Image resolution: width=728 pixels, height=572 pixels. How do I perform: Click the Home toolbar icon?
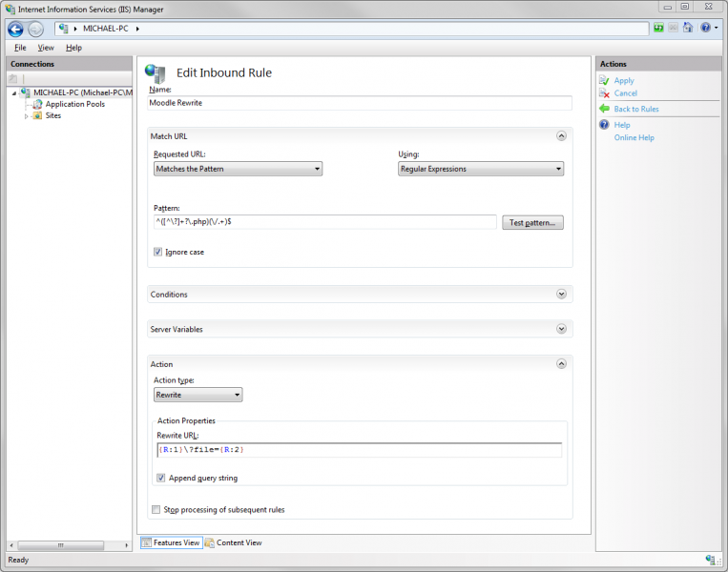[688, 28]
